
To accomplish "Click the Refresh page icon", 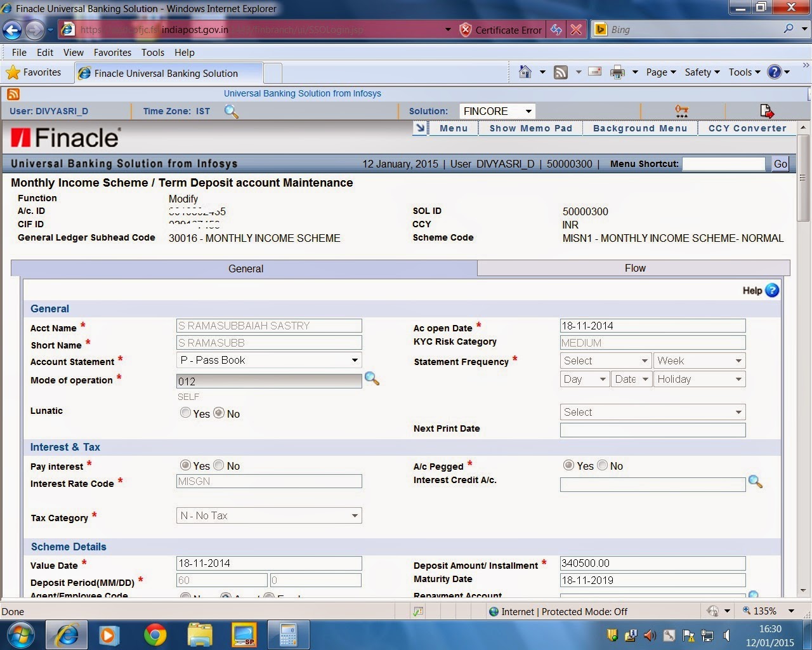I will [x=556, y=30].
